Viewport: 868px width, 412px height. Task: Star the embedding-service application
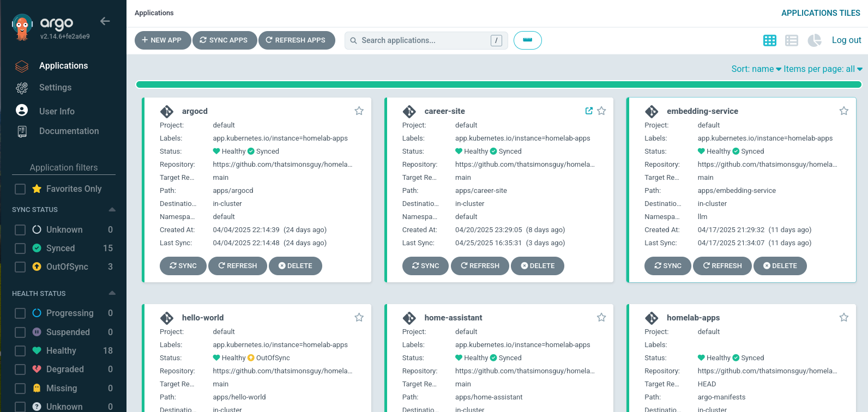click(x=843, y=111)
